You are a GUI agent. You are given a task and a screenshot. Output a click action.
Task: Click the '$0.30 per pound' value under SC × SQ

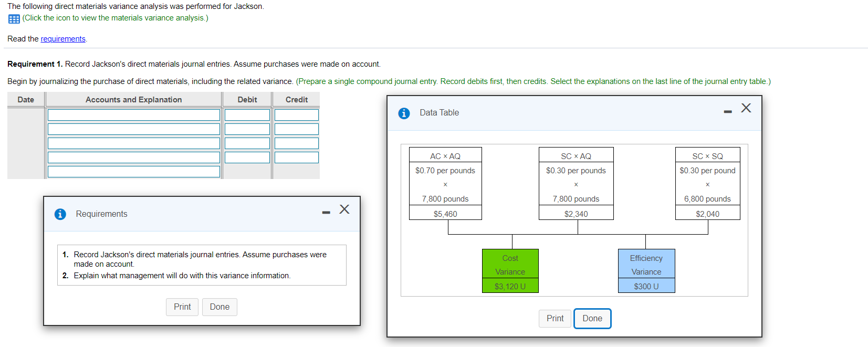(x=708, y=171)
